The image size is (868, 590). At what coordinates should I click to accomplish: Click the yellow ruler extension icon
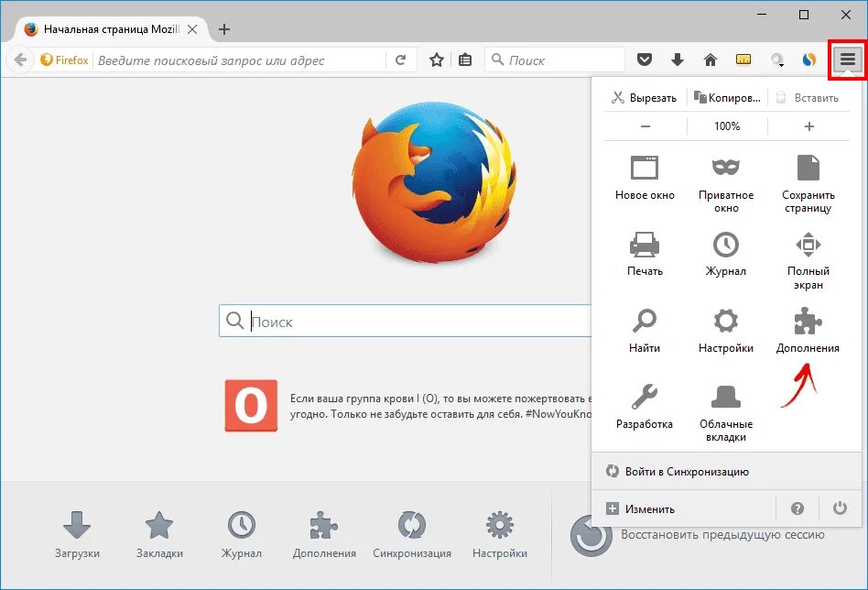click(x=743, y=60)
